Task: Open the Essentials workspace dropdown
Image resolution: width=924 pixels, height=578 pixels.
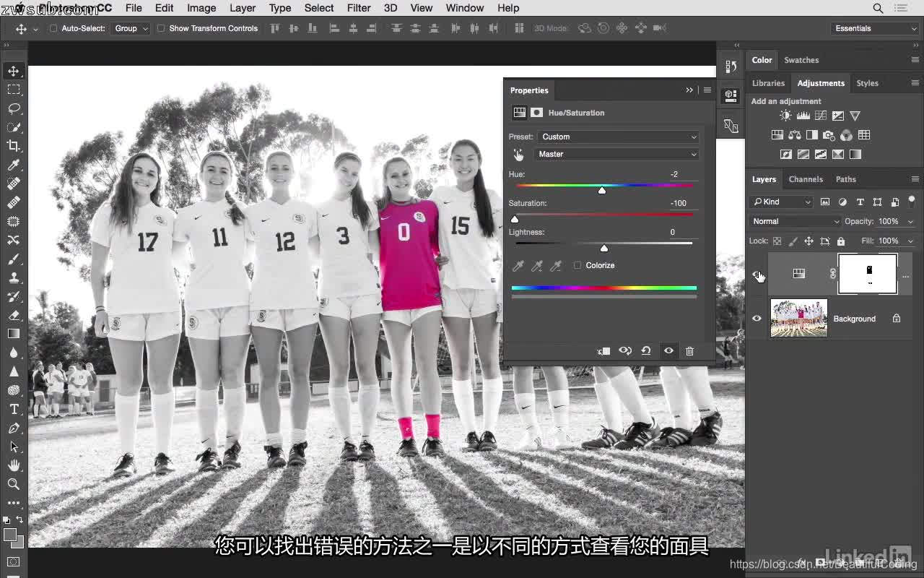Action: (874, 28)
